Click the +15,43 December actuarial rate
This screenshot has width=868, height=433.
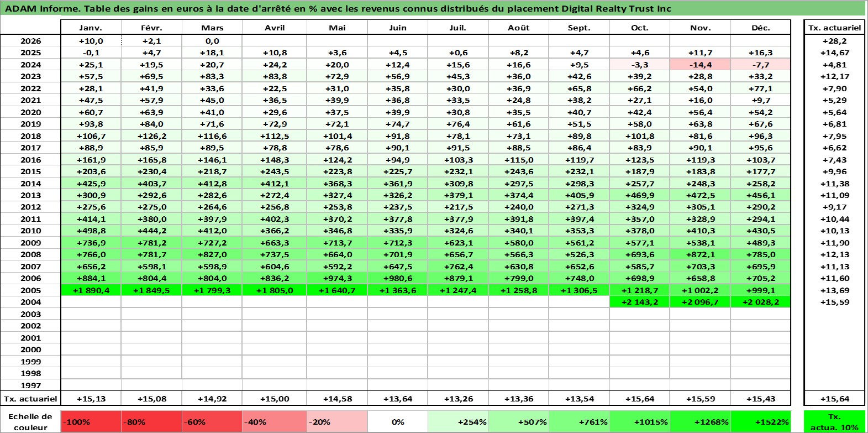[x=761, y=399]
